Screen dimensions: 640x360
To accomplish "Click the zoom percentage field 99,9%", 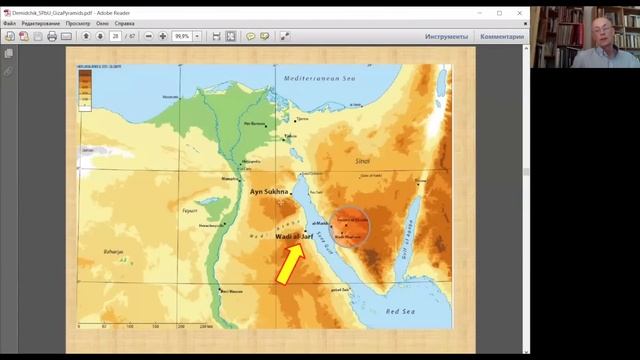I will tap(182, 36).
